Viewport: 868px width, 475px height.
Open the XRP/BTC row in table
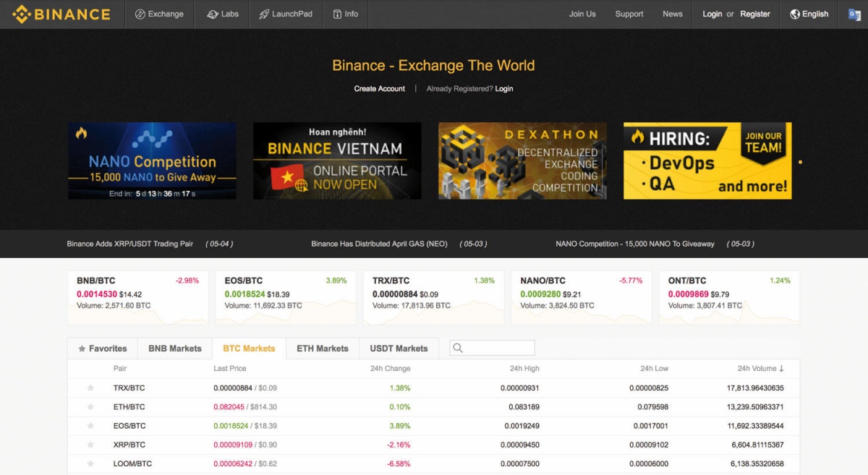click(434, 445)
